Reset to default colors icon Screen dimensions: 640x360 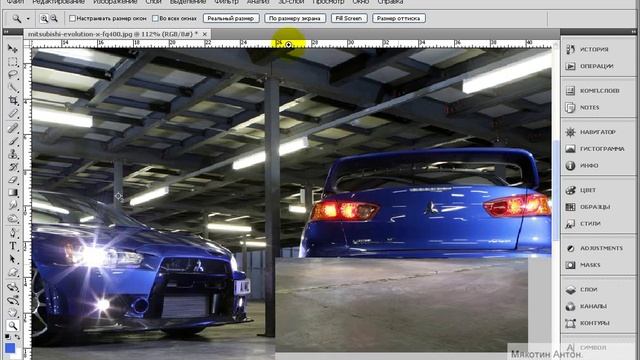click(7, 337)
